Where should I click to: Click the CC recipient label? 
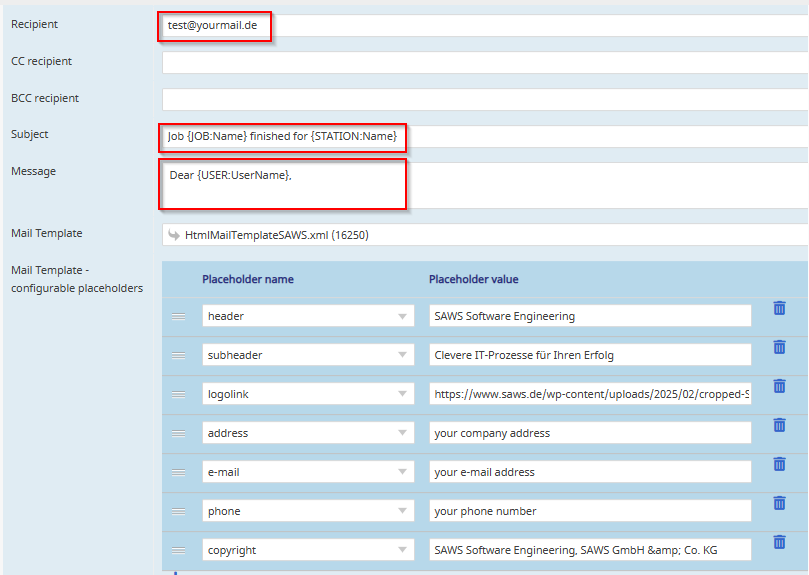[x=41, y=61]
